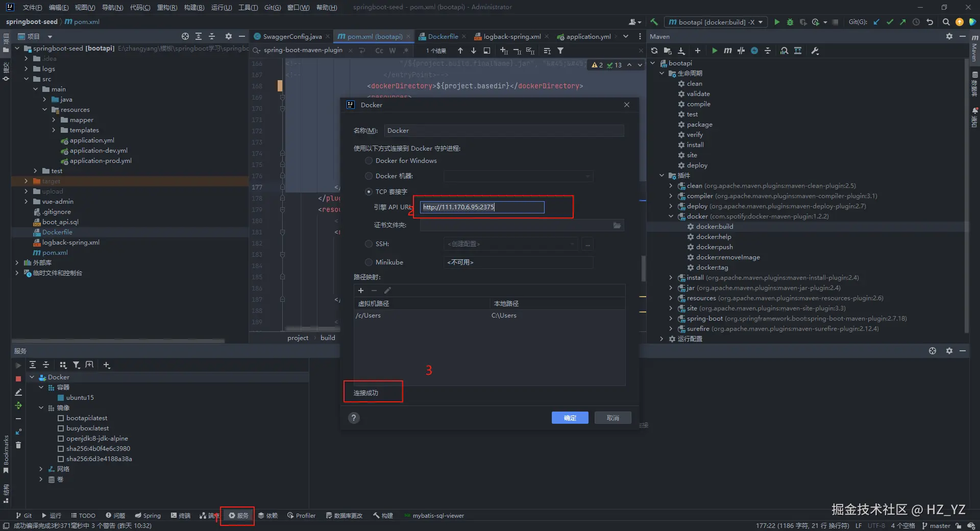
Task: Click the help question mark in Docker dialog
Action: point(354,418)
